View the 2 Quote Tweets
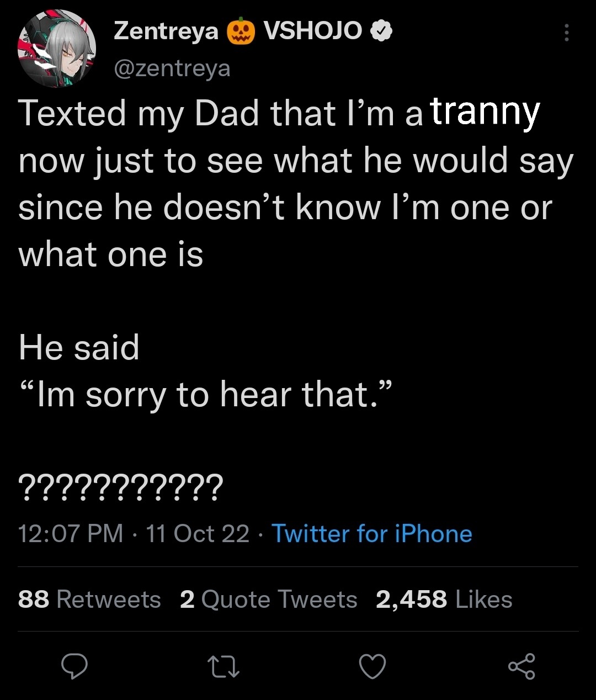596x700 pixels. tap(269, 599)
